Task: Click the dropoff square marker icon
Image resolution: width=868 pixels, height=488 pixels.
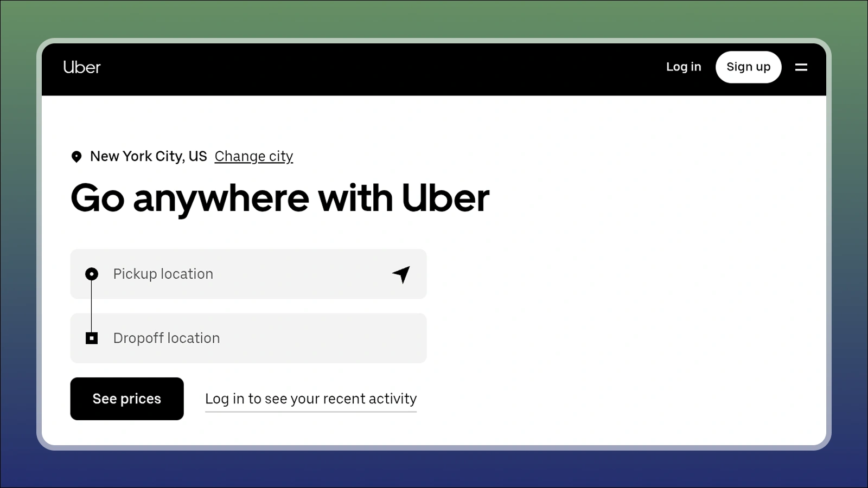Action: click(x=92, y=338)
